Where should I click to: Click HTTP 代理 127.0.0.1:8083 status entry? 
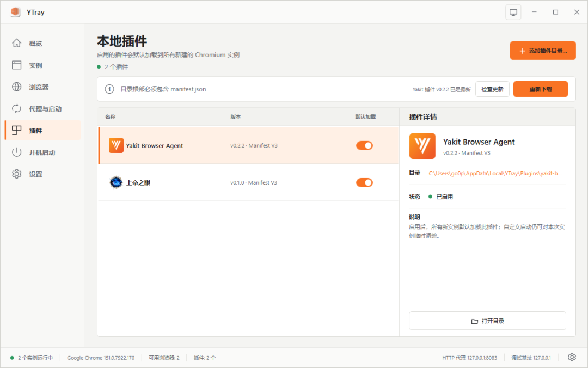point(469,358)
